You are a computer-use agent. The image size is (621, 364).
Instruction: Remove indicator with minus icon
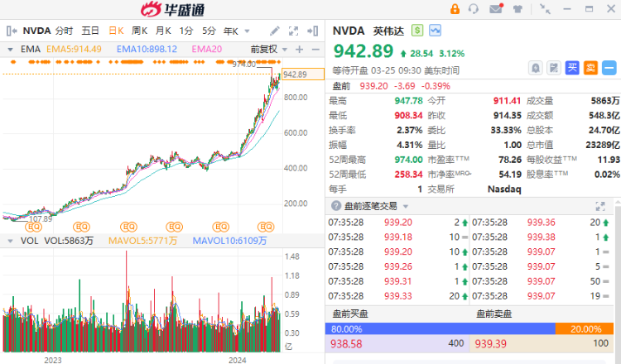click(x=315, y=50)
